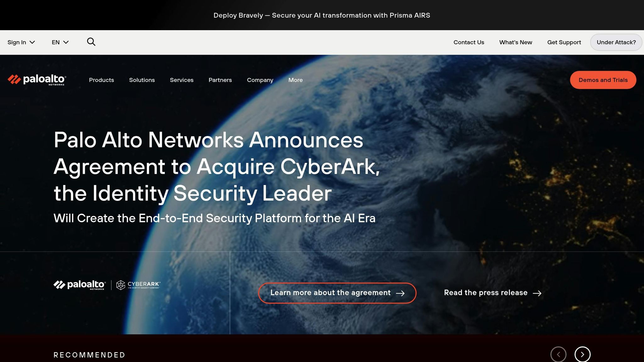
Task: Click the Palo Alto Networks logo
Action: click(36, 80)
